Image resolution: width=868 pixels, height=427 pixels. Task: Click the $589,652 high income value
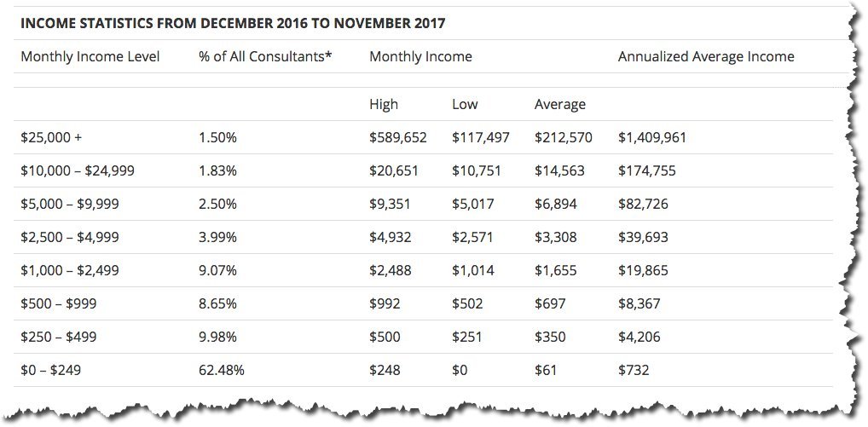point(398,138)
